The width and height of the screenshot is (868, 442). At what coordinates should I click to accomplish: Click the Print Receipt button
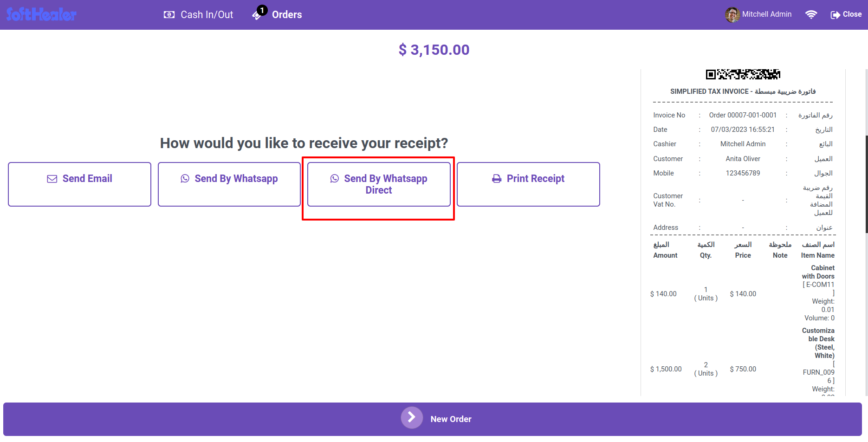[x=528, y=184]
